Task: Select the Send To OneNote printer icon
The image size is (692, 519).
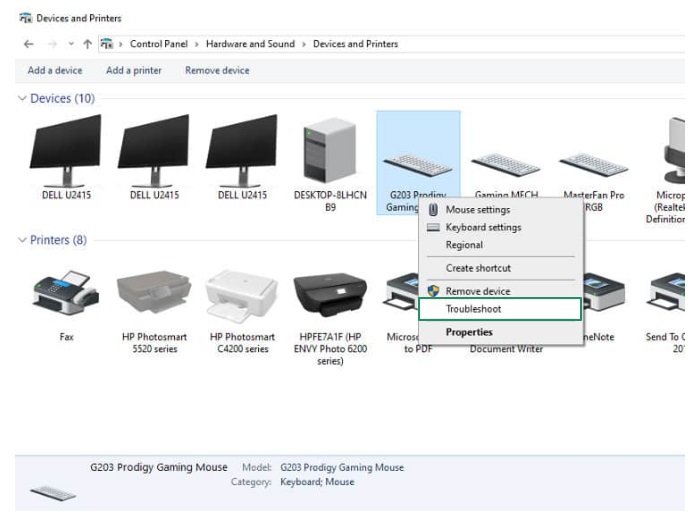Action: (666, 291)
